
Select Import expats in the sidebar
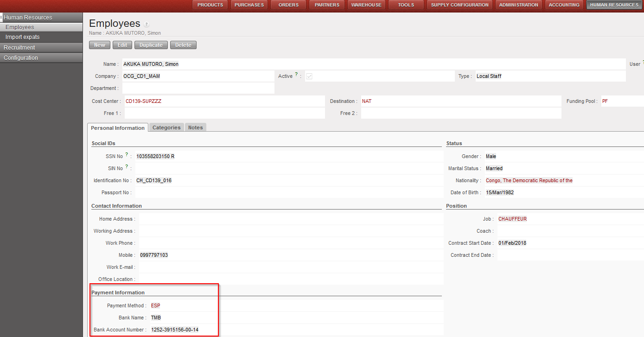click(x=23, y=37)
